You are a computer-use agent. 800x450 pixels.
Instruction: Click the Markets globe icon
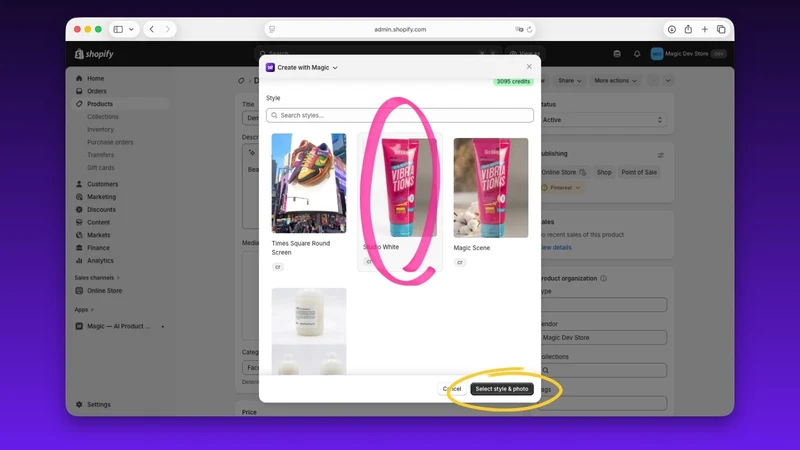pos(79,235)
